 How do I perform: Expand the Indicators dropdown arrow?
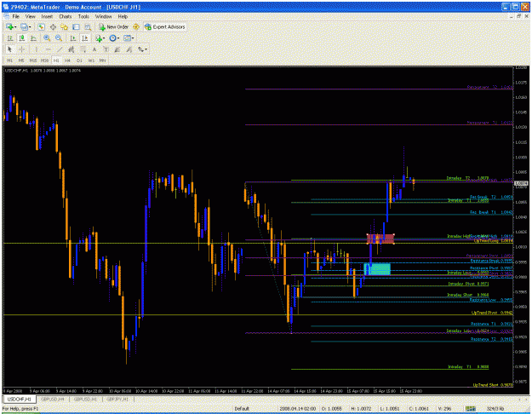click(x=104, y=38)
